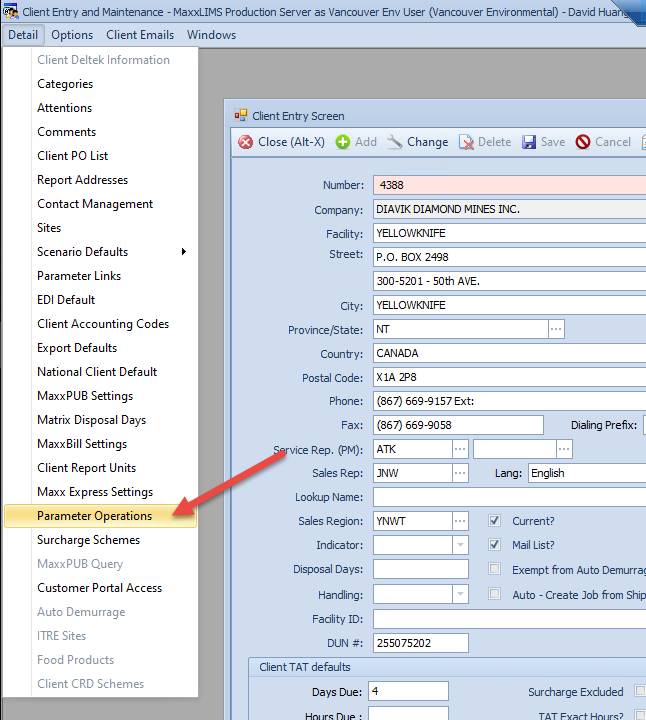Open the Detail menu
This screenshot has width=646, height=720.
click(x=23, y=35)
